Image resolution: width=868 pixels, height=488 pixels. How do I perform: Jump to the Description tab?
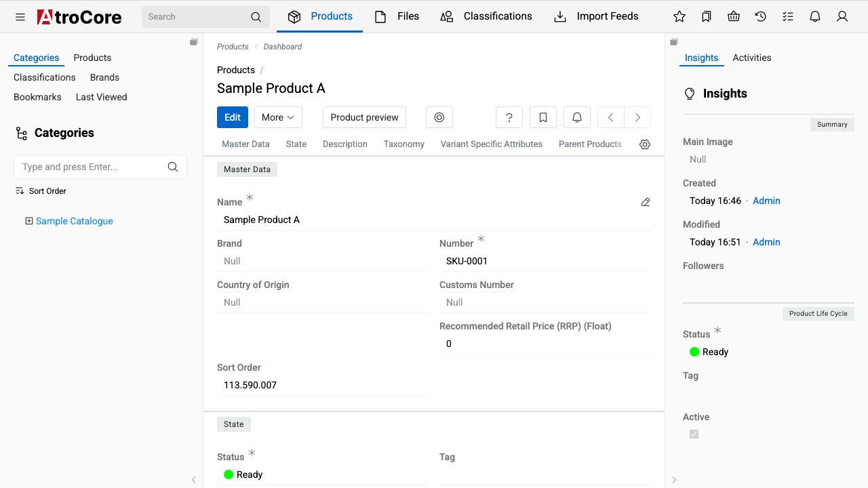[345, 144]
